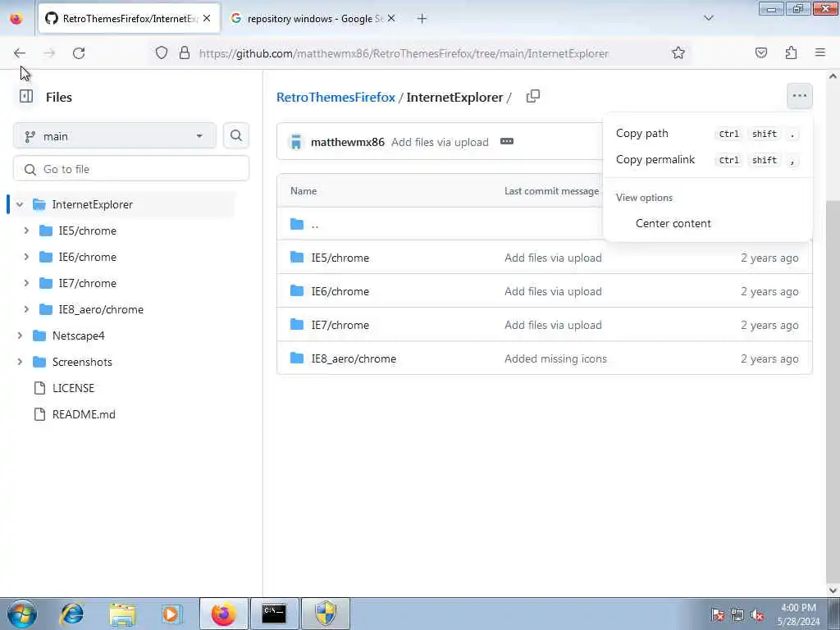The height and width of the screenshot is (630, 840).
Task: Open the tracking protection shield icon
Action: (x=162, y=53)
